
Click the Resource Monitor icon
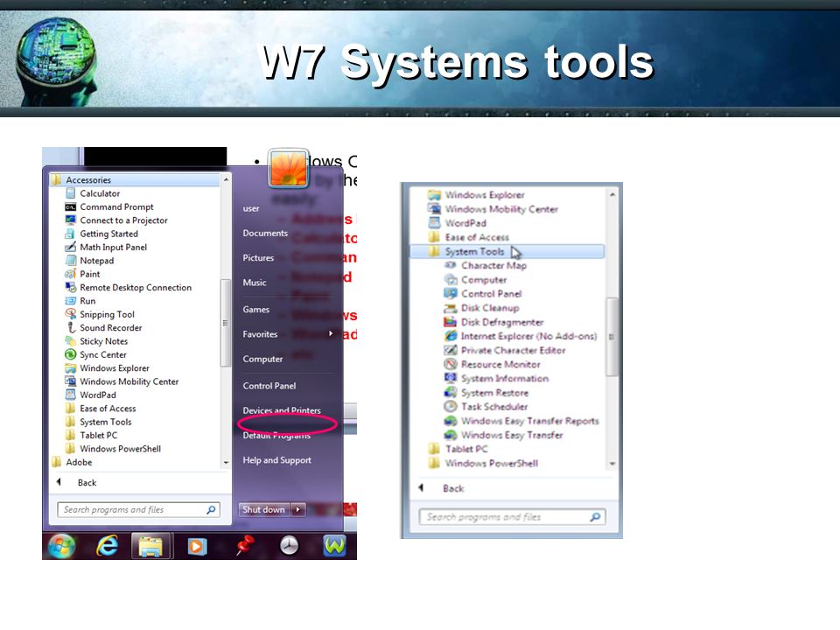point(451,364)
